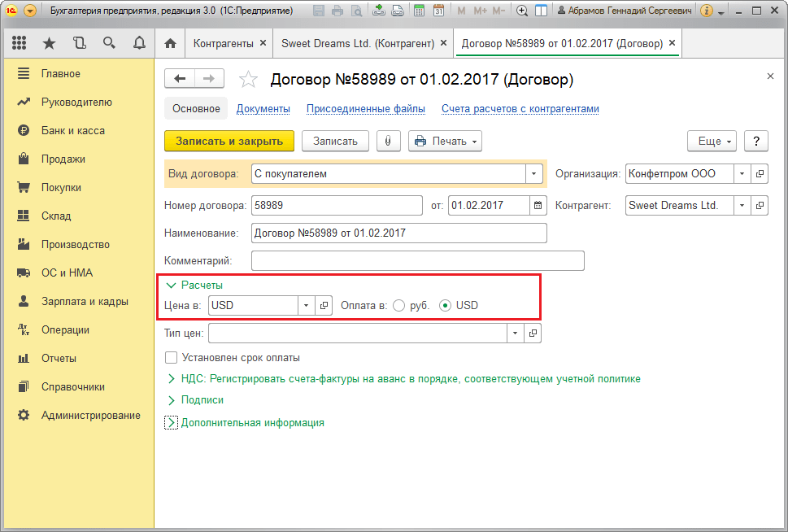Open notifications bell icon
The width and height of the screenshot is (788, 532).
139,43
